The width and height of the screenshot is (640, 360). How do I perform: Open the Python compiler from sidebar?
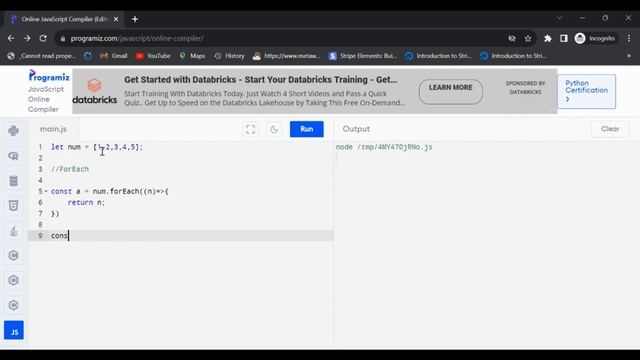pos(13,131)
